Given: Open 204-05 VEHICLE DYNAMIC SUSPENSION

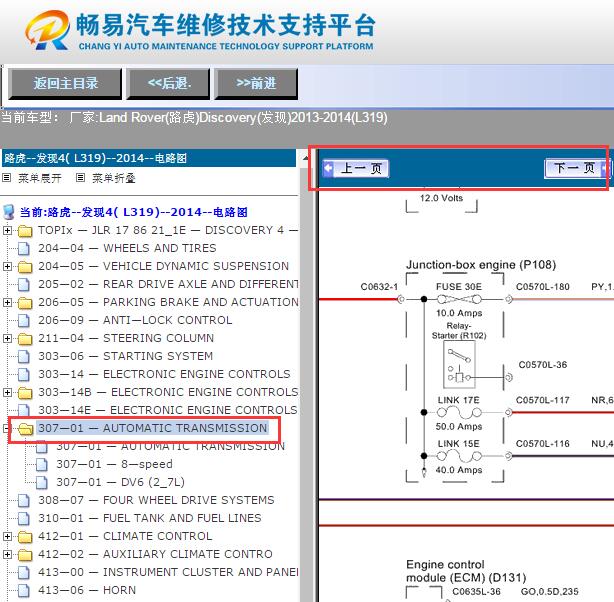Looking at the screenshot, I should 163,266.
